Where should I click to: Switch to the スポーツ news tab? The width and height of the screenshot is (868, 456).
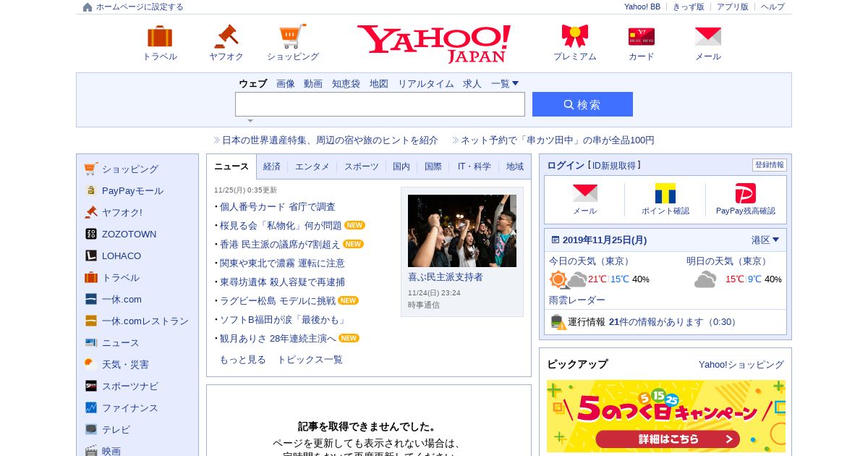click(x=361, y=166)
